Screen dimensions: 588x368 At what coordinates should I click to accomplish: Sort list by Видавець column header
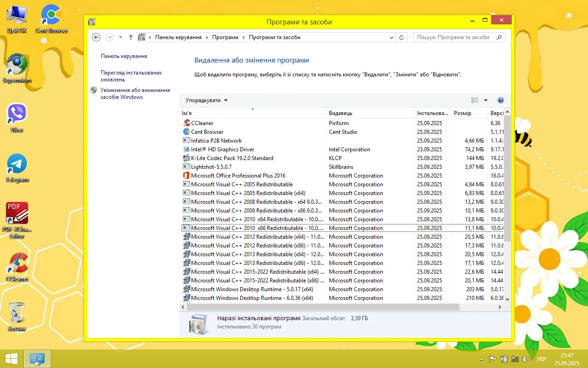tap(341, 113)
